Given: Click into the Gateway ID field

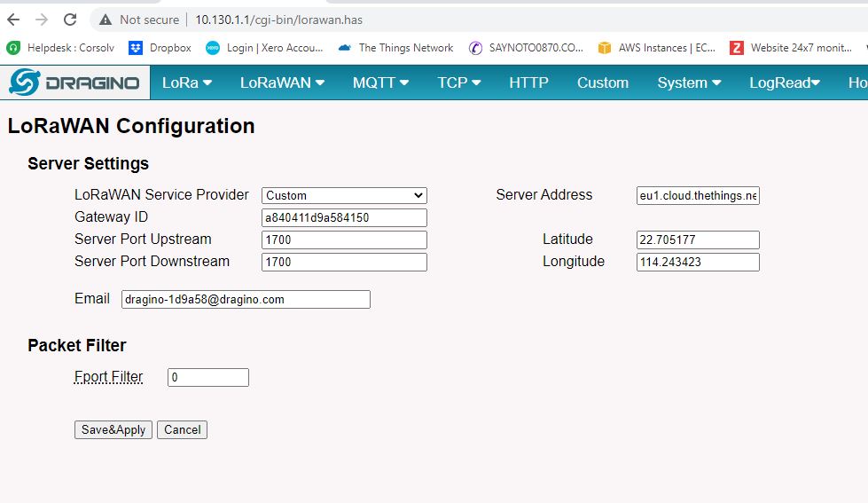Looking at the screenshot, I should pyautogui.click(x=344, y=217).
